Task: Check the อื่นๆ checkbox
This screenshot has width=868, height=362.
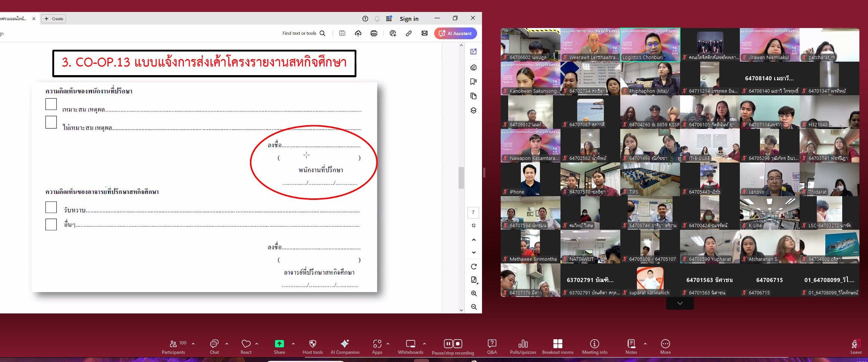Action: 51,225
